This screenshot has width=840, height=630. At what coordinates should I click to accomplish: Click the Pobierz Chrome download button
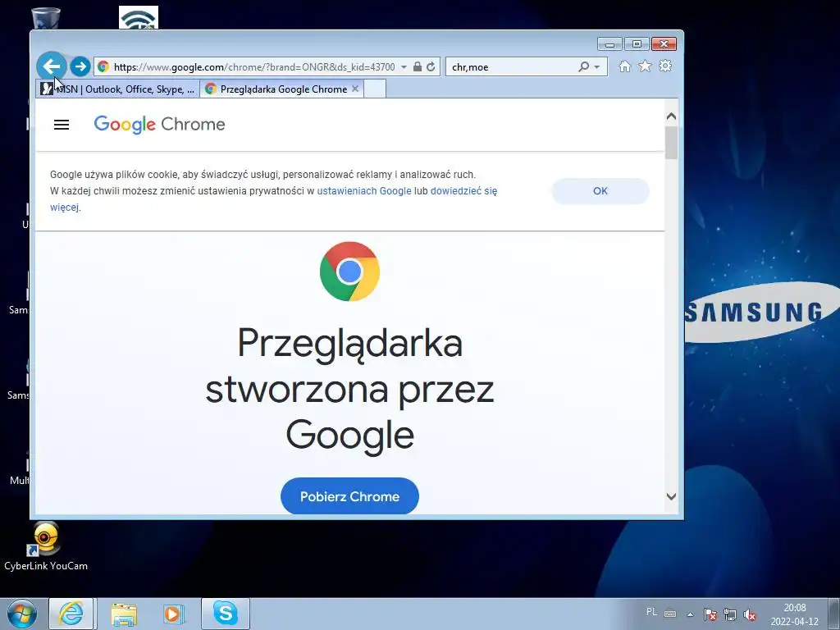point(349,496)
